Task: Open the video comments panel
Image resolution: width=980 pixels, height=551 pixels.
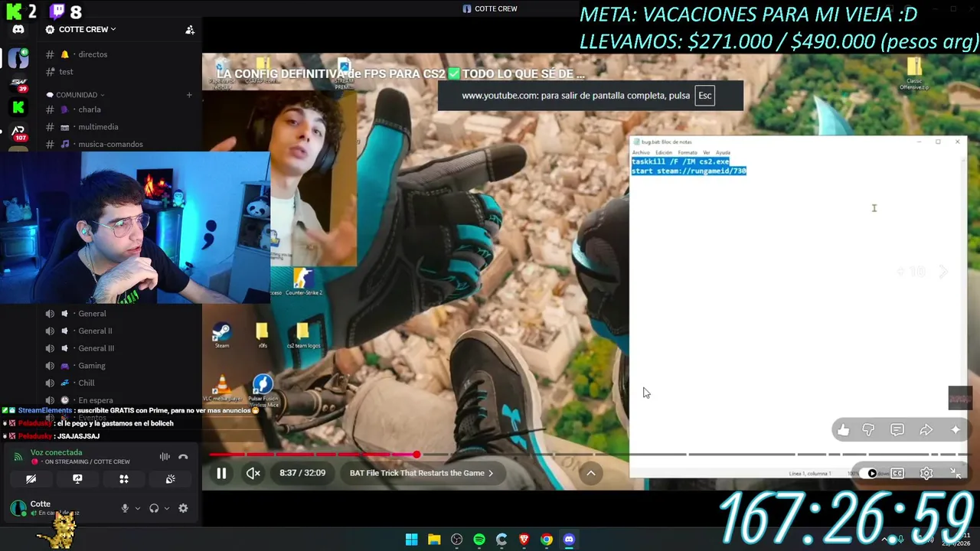Action: pos(897,430)
